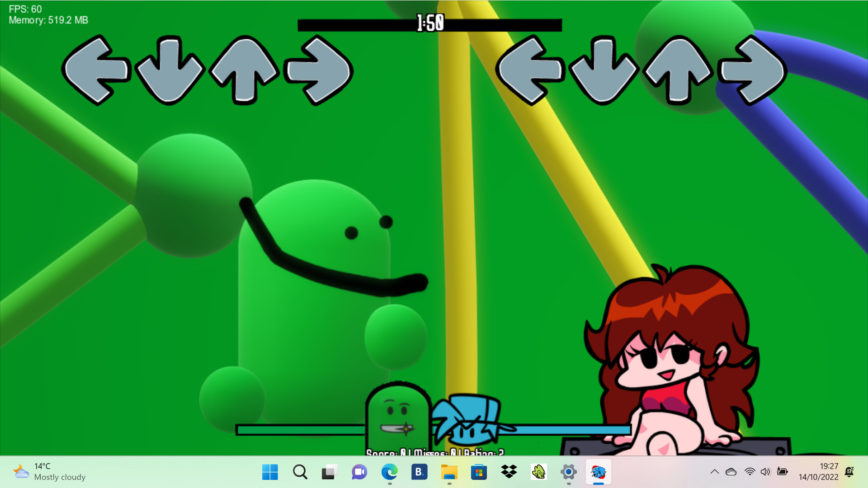Image resolution: width=868 pixels, height=488 pixels.
Task: Click the song time progress bar
Action: pos(429,25)
